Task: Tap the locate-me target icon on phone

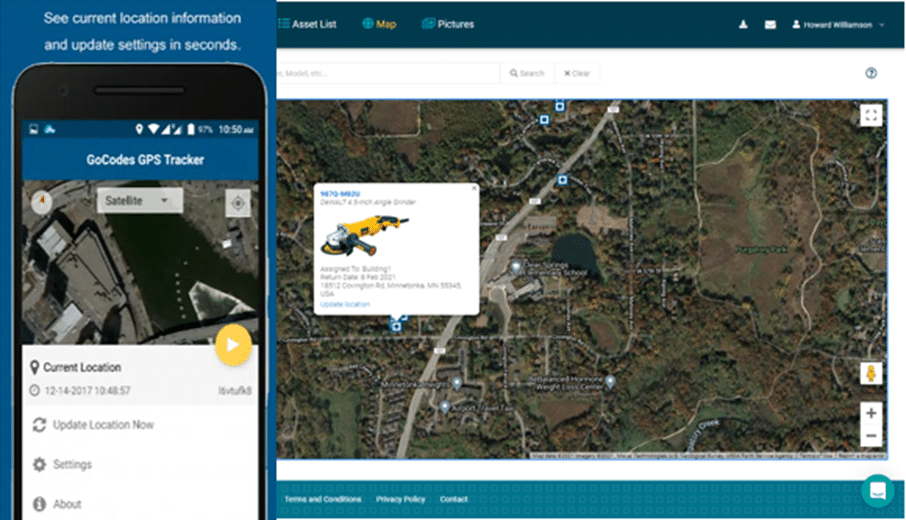Action: [x=237, y=202]
